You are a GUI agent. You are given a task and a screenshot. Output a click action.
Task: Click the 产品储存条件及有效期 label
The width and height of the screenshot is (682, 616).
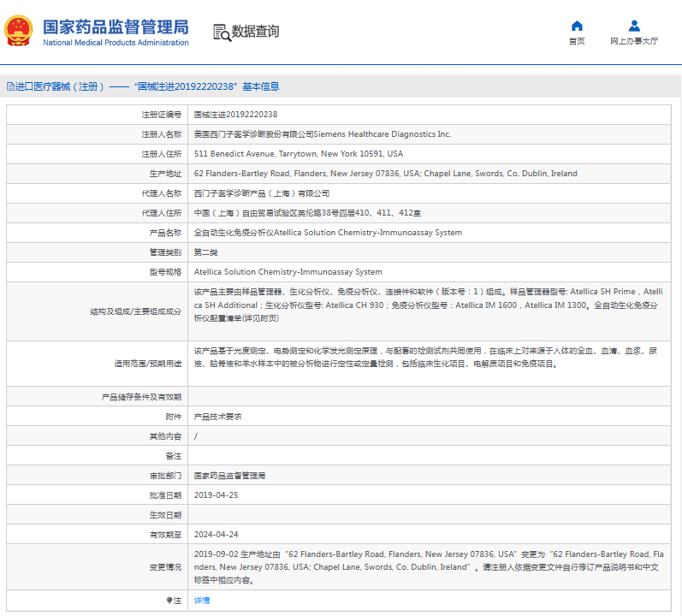pos(141,397)
